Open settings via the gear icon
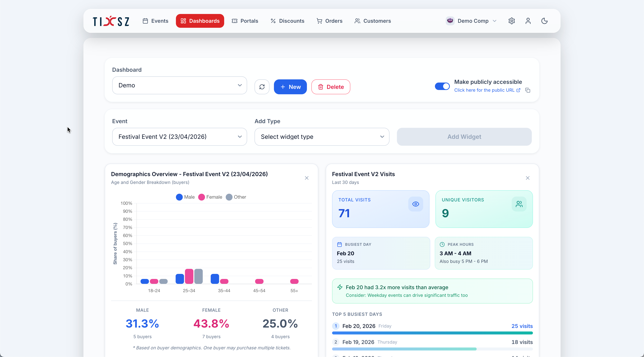The image size is (644, 357). 512,21
